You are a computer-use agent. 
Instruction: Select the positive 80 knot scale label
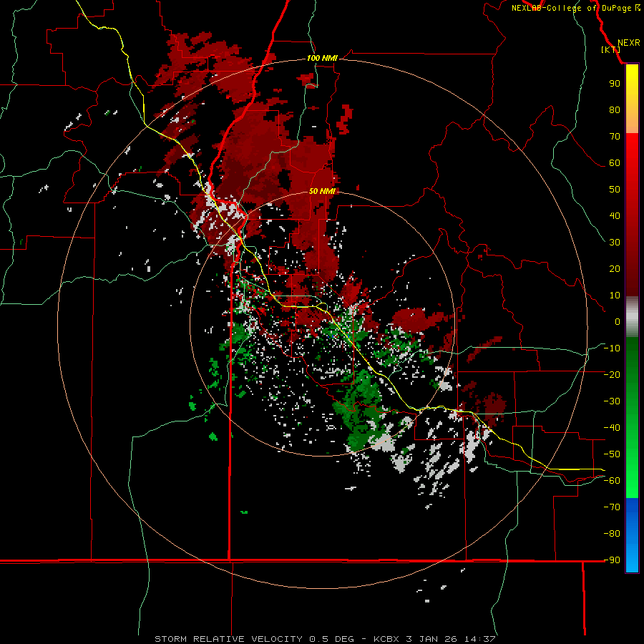[615, 109]
